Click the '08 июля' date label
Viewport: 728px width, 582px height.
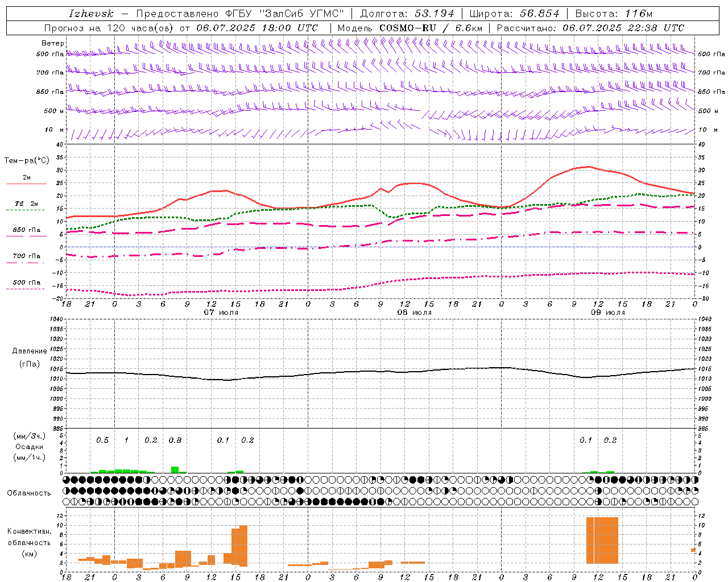[415, 313]
